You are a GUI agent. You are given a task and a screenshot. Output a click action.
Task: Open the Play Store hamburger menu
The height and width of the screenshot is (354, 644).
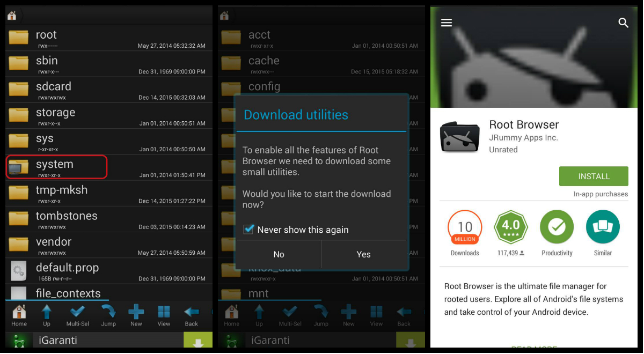(447, 23)
